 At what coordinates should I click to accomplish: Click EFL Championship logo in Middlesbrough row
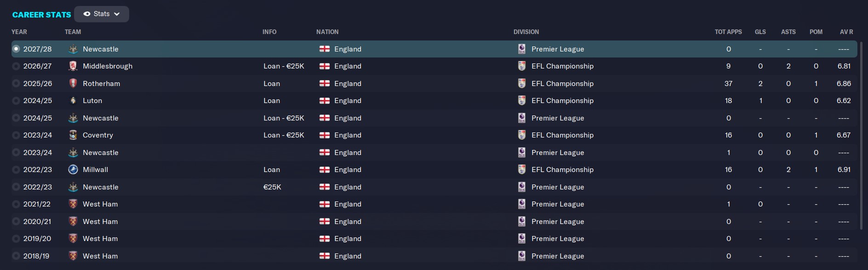[x=521, y=66]
